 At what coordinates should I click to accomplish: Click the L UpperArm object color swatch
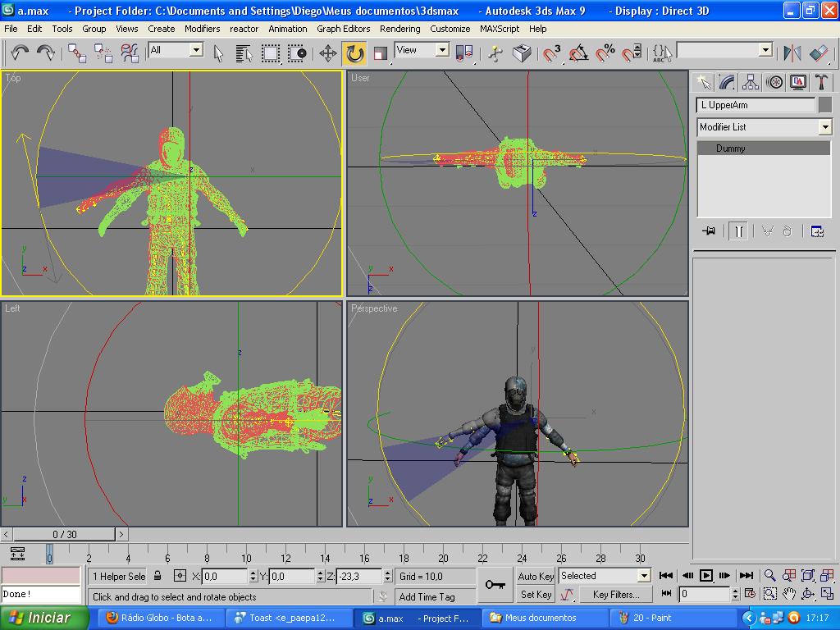825,105
